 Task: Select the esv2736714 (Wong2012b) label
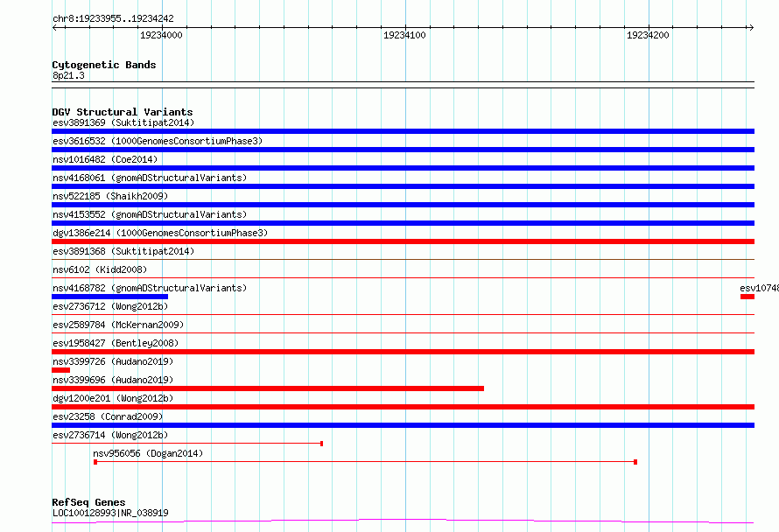pyautogui.click(x=110, y=435)
